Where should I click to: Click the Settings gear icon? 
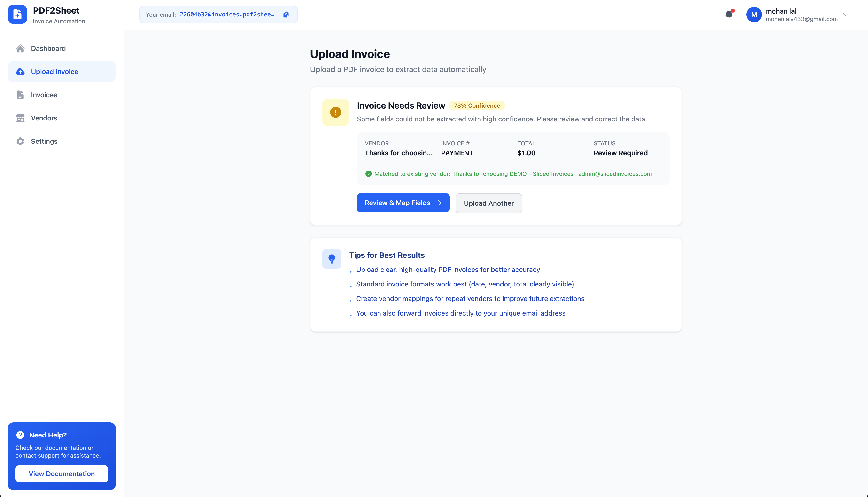(20, 141)
